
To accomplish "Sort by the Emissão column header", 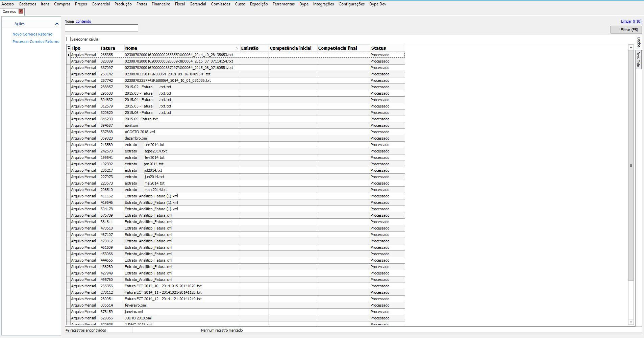I will [254, 48].
